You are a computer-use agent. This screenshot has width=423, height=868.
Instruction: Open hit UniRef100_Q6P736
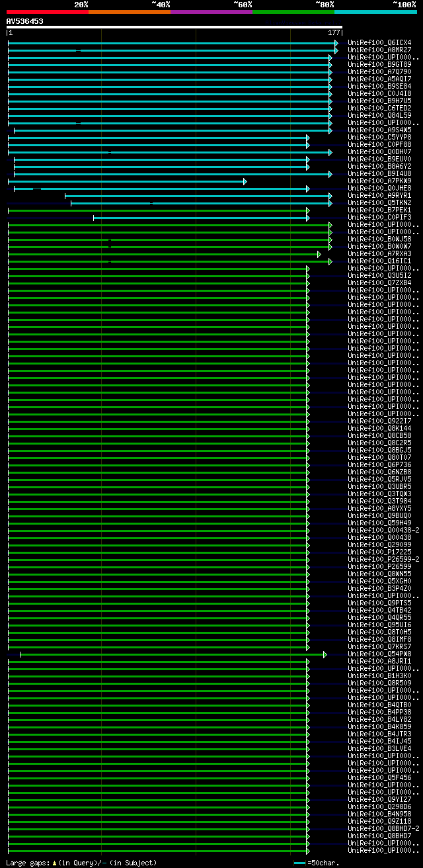pyautogui.click(x=379, y=464)
